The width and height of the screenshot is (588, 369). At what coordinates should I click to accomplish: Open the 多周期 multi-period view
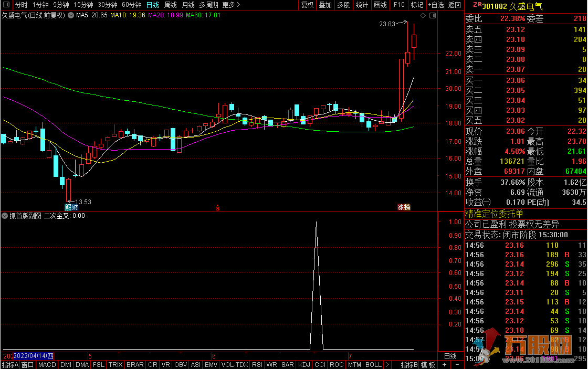pos(208,5)
